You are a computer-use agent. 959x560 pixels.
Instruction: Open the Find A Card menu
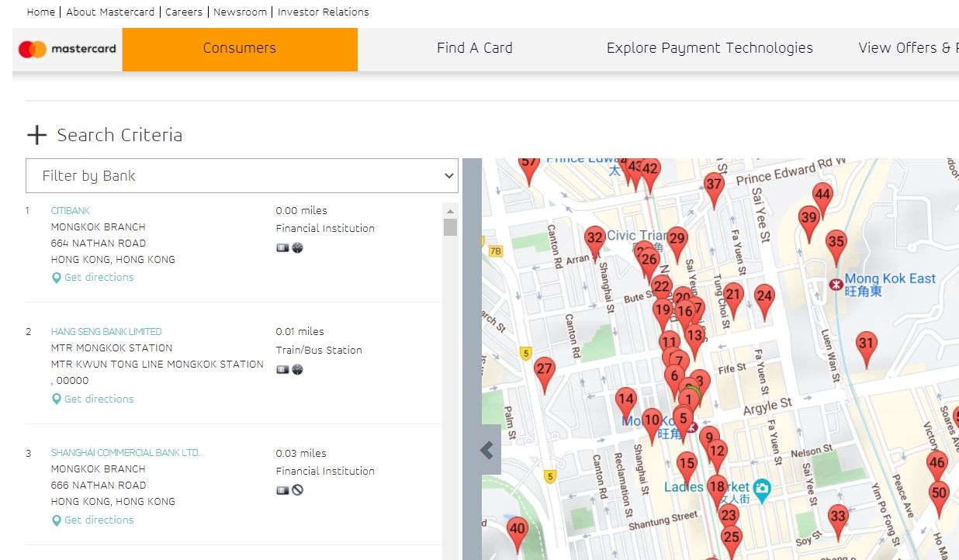click(x=475, y=48)
